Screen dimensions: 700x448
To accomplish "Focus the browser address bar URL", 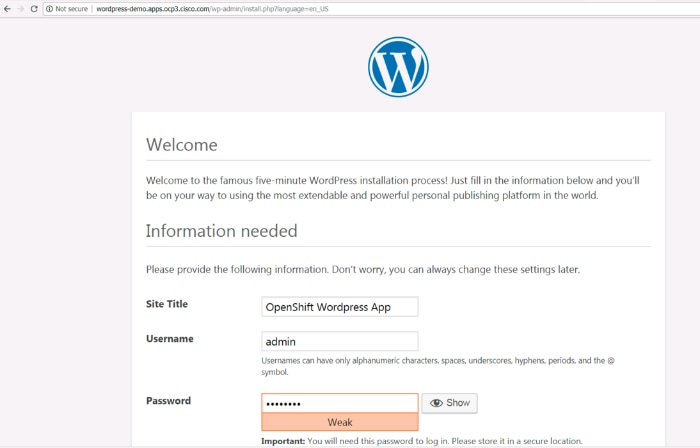I will tap(212, 8).
